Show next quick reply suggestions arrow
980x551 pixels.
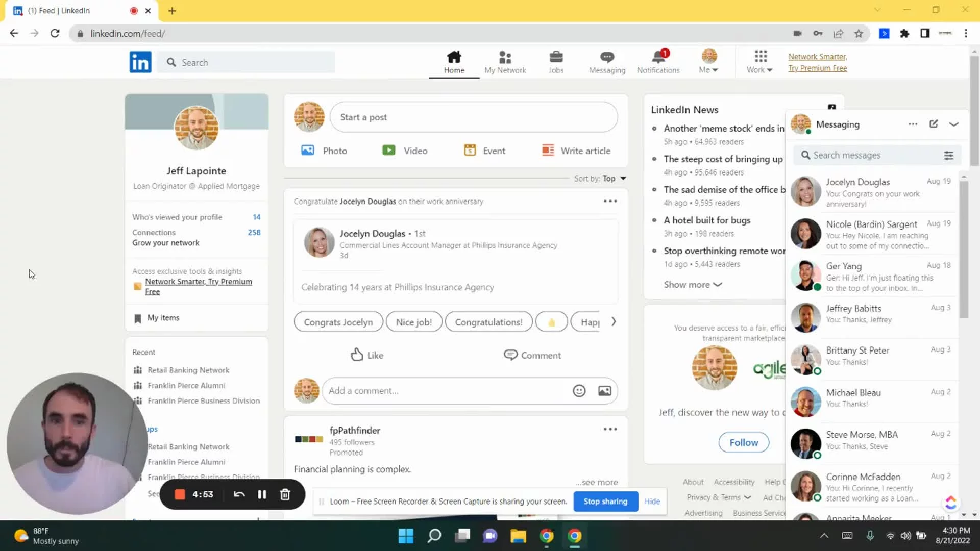[614, 322]
